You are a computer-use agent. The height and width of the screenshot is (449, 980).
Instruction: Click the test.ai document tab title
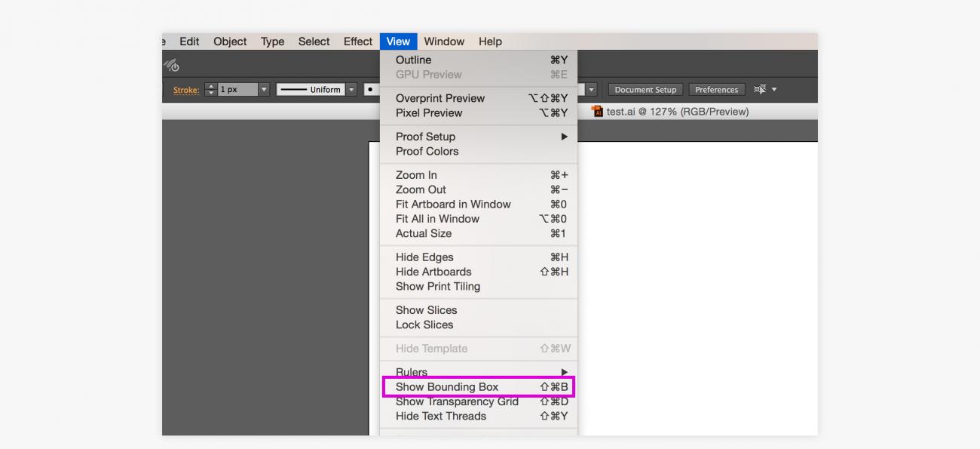coord(678,112)
